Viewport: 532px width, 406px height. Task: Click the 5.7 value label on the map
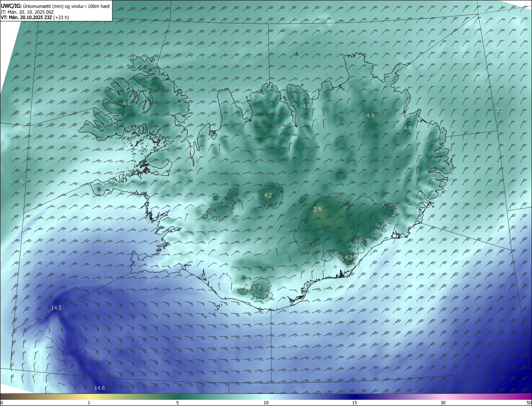click(256, 288)
